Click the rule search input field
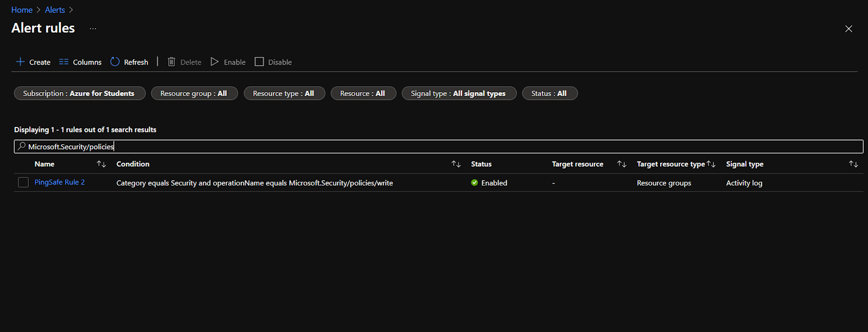 pyautogui.click(x=434, y=146)
